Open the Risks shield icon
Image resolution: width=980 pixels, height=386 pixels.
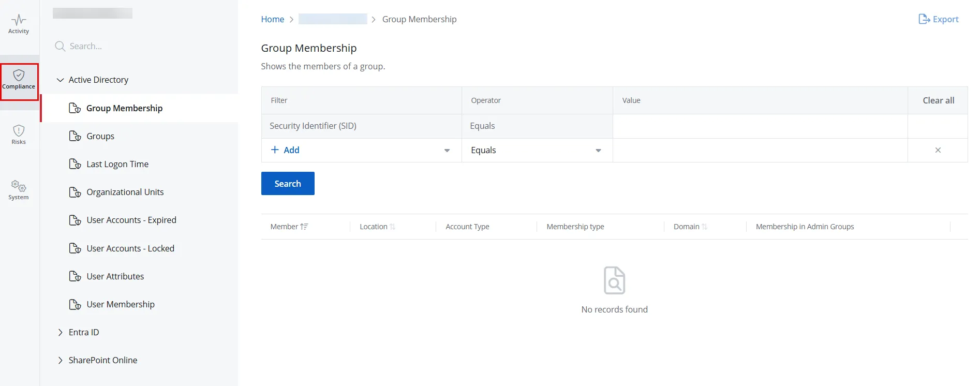(x=19, y=131)
